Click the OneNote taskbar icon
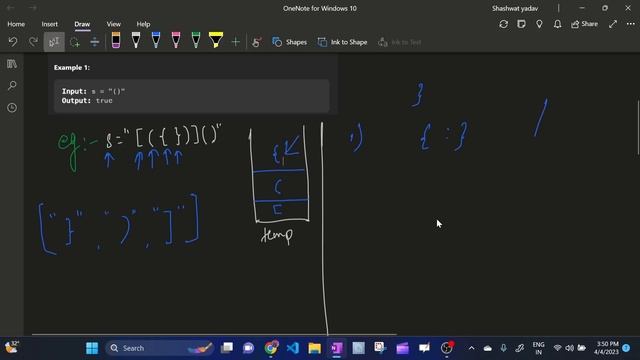Viewport: 640px width, 360px height. pyautogui.click(x=337, y=348)
